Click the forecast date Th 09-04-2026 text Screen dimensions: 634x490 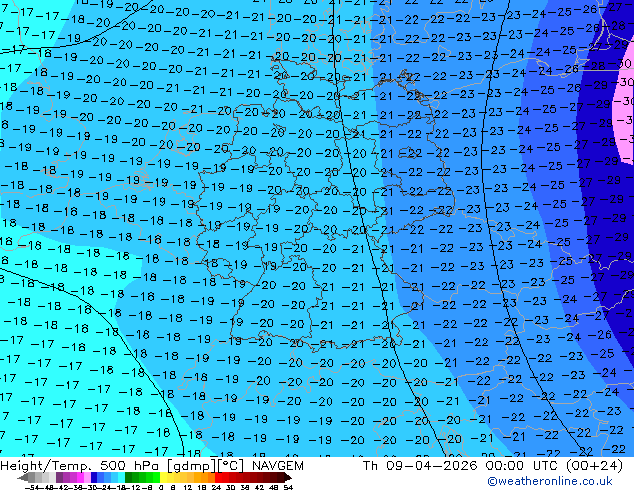pyautogui.click(x=420, y=466)
